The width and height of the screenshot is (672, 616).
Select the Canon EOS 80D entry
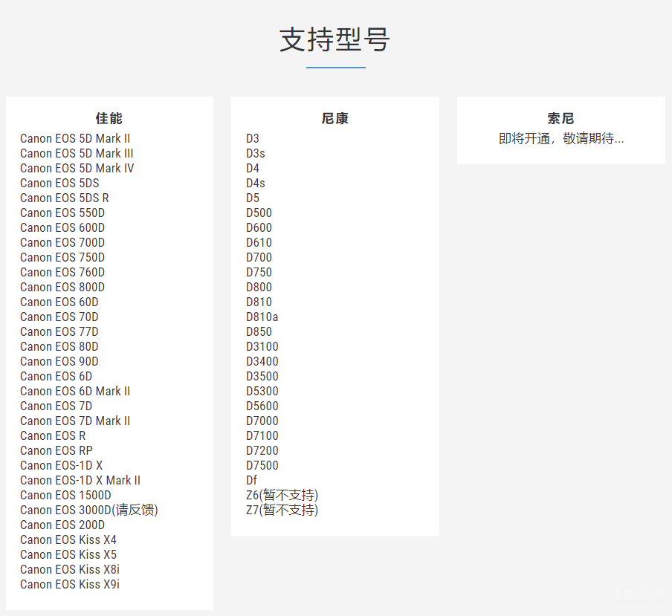click(x=59, y=346)
